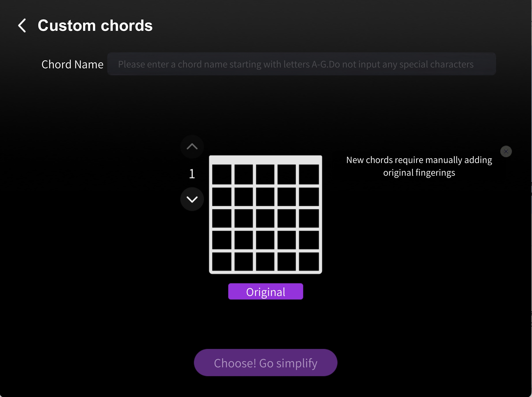Click the down chevron to increase fret number
Viewport: 532px width, 397px height.
(192, 199)
